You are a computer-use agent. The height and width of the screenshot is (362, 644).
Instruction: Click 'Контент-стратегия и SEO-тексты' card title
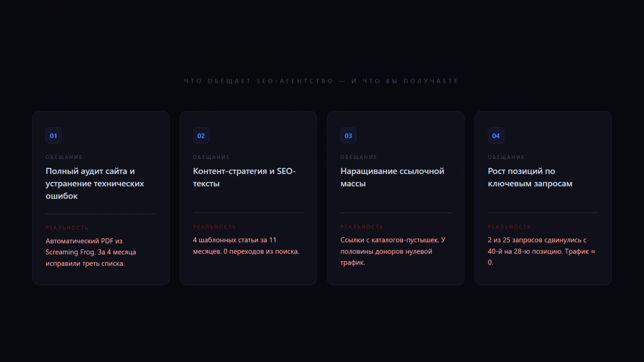click(x=244, y=177)
